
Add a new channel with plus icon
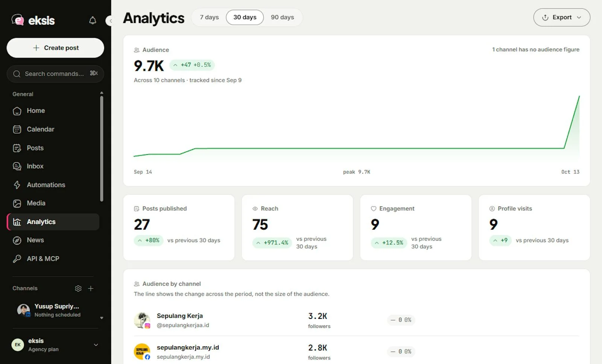coord(91,288)
